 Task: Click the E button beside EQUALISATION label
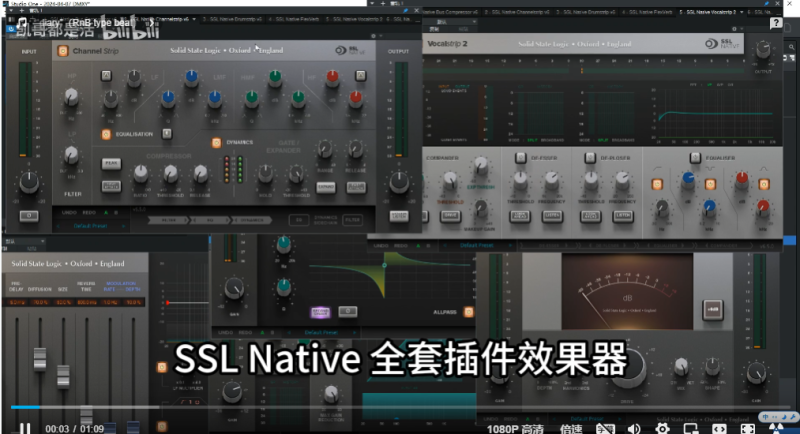coord(167,134)
